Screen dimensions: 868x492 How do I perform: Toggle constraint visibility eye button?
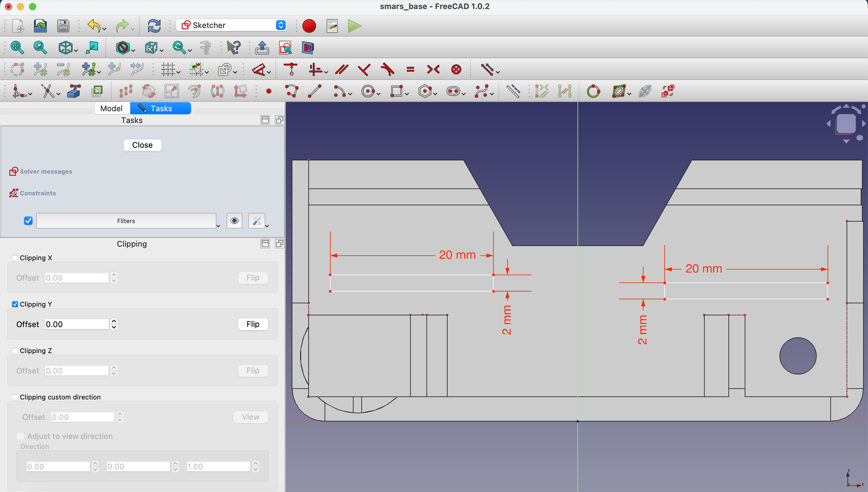click(x=234, y=221)
